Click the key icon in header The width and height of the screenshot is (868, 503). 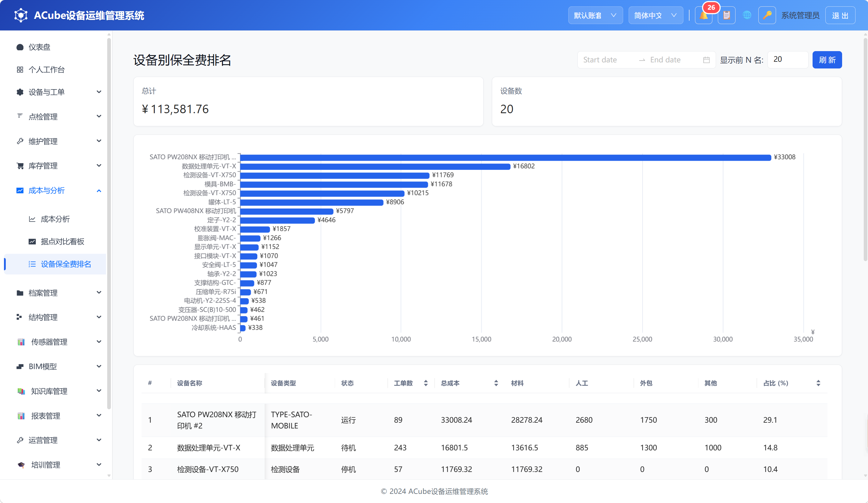pos(767,16)
